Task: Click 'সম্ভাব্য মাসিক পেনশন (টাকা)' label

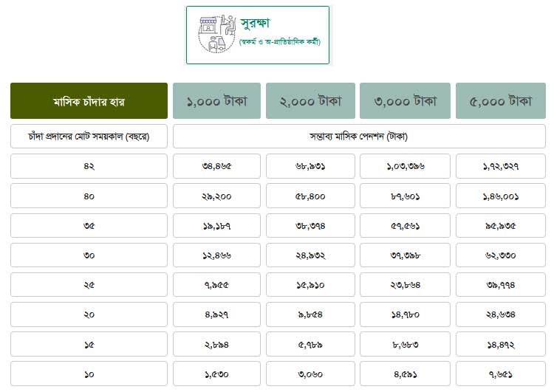Action: (359, 137)
